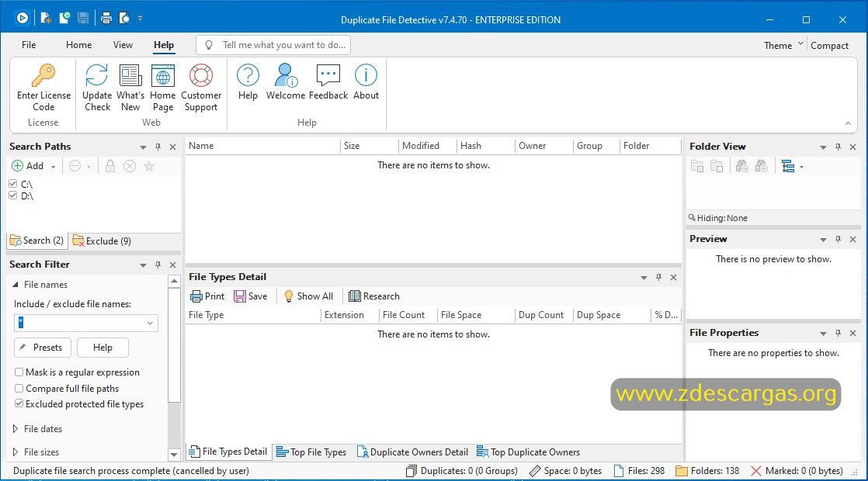The width and height of the screenshot is (868, 481).
Task: Click 'Files: 298' in status bar
Action: (640, 471)
